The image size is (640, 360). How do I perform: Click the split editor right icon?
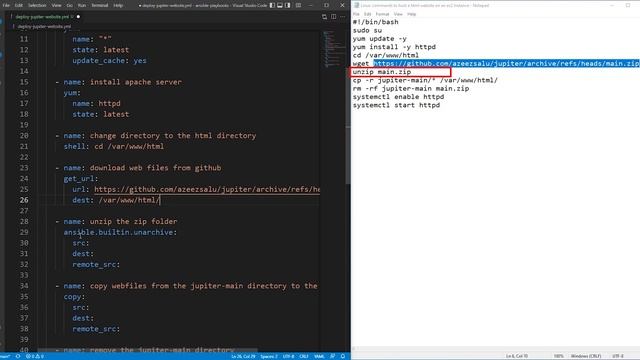tap(333, 17)
